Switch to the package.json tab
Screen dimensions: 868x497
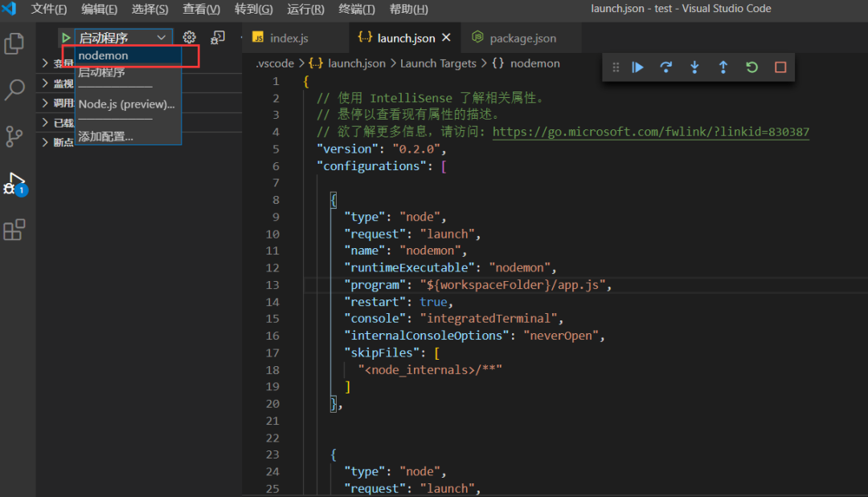522,39
